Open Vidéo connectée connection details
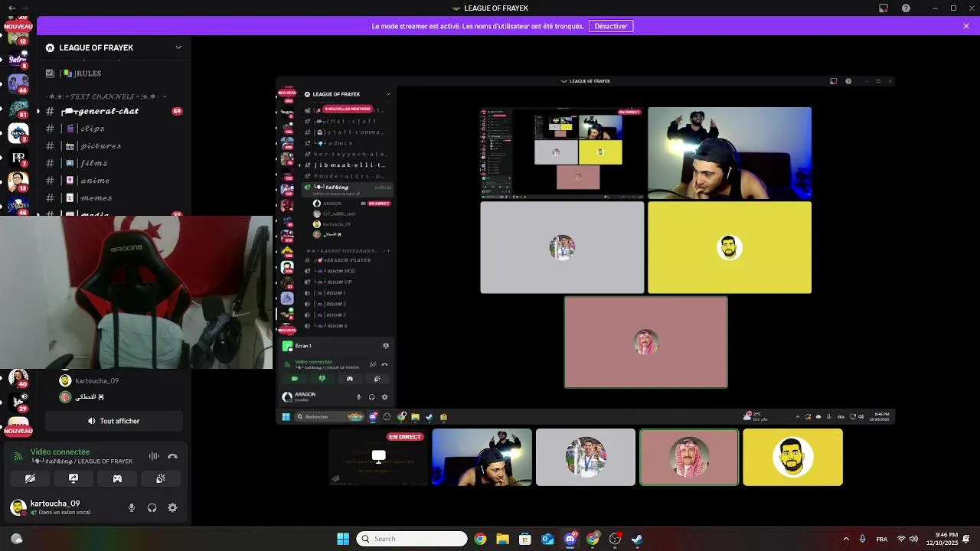The width and height of the screenshot is (980, 551). pos(60,452)
